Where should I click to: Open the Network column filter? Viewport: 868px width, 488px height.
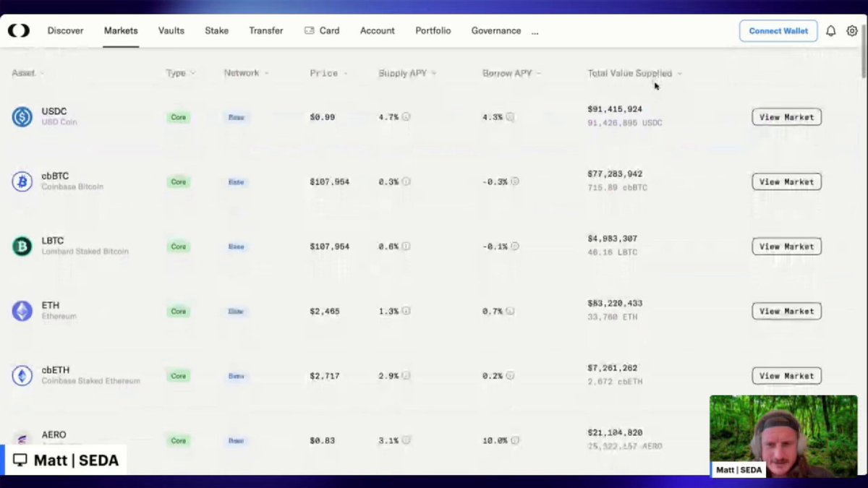pyautogui.click(x=246, y=73)
